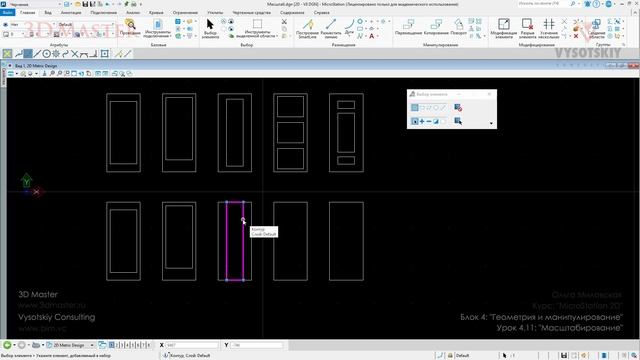The height and width of the screenshot is (360, 640).
Task: Switch to the Главная ribbon tab
Action: tap(28, 13)
